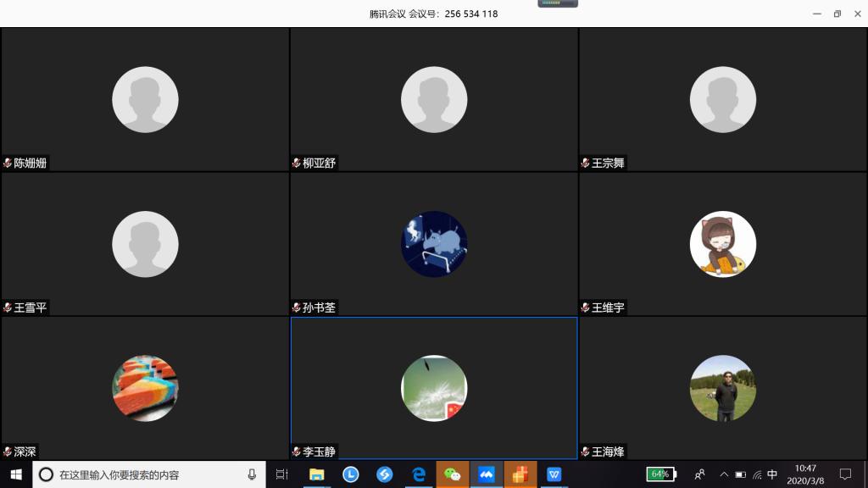This screenshot has height=488, width=868.
Task: Open the notification action center
Action: coord(845,474)
